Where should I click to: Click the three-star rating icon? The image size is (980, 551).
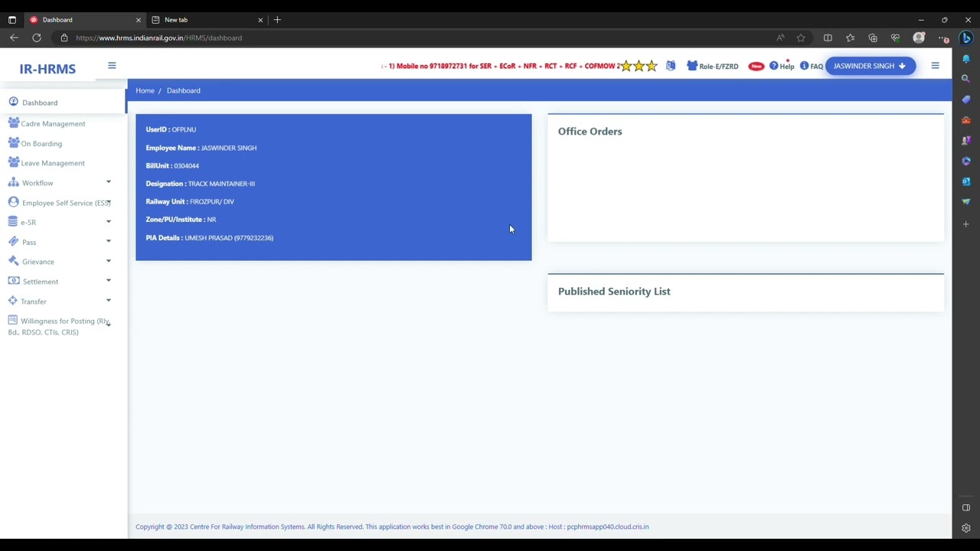[639, 66]
